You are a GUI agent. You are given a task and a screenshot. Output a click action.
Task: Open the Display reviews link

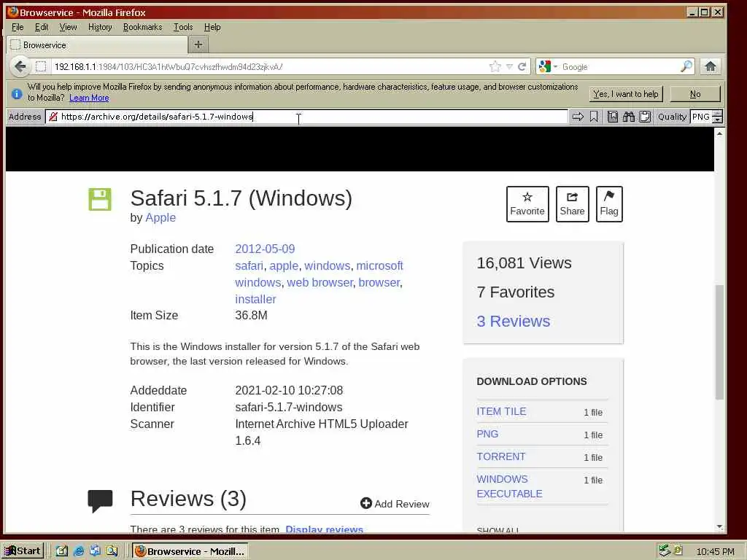324,529
